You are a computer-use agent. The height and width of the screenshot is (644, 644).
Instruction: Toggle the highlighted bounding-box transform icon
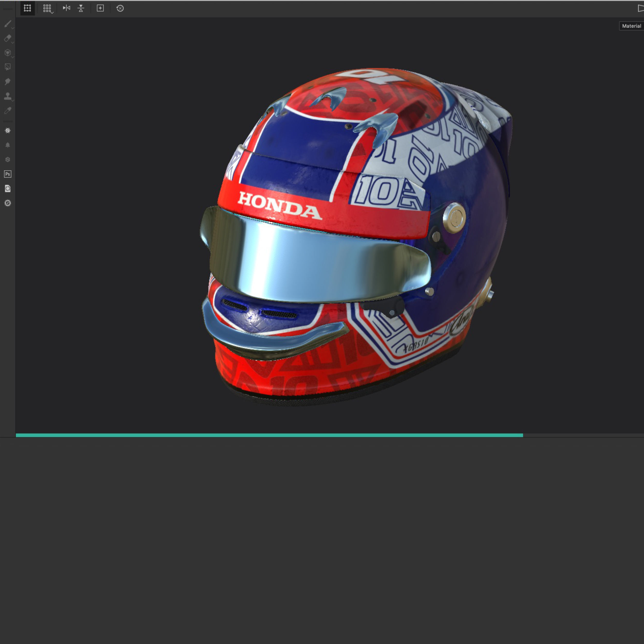coord(27,8)
